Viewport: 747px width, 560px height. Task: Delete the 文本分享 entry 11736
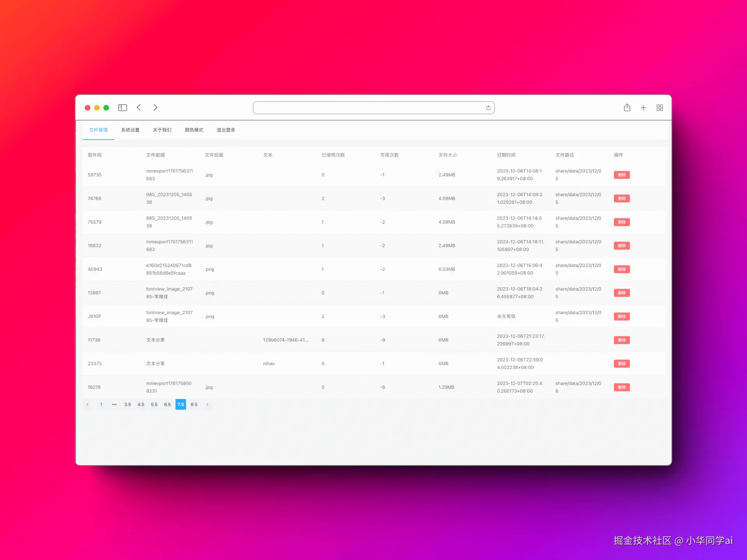(x=621, y=340)
